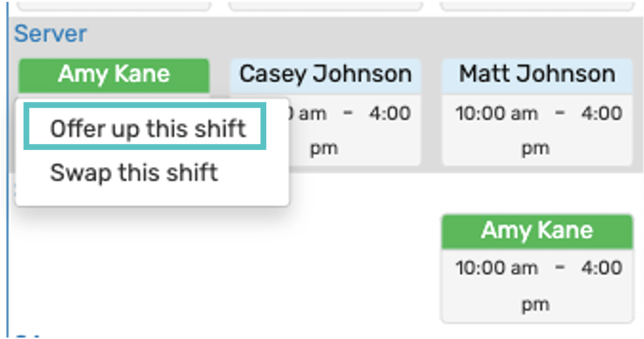The image size is (644, 339).
Task: Click Matt Johnson's name label
Action: click(x=537, y=73)
